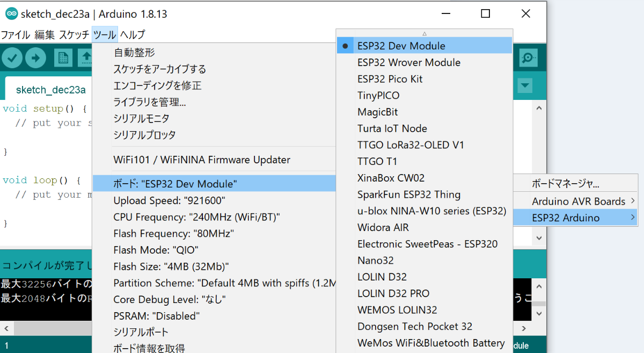
Task: Expand ボード: "ESP32 Dev Module" submenu
Action: [x=215, y=184]
